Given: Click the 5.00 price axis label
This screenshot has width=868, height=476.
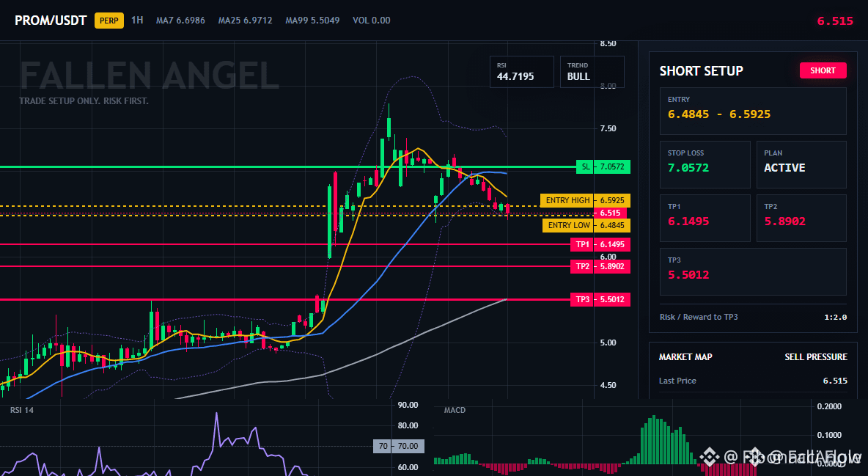Looking at the screenshot, I should [608, 343].
